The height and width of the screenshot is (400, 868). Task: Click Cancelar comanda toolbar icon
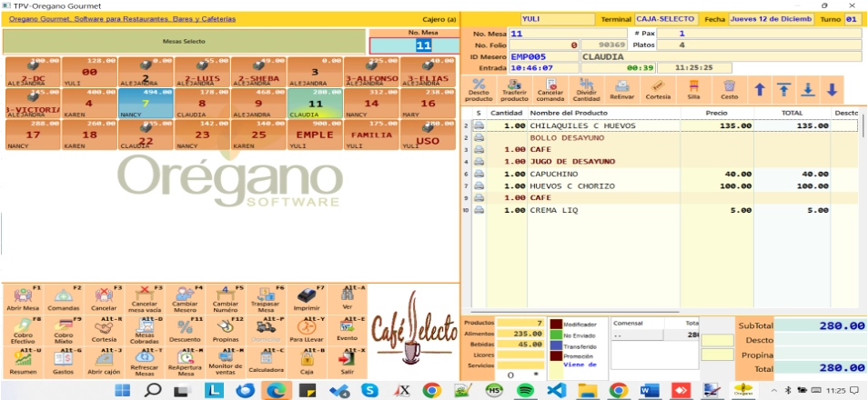pyautogui.click(x=550, y=90)
